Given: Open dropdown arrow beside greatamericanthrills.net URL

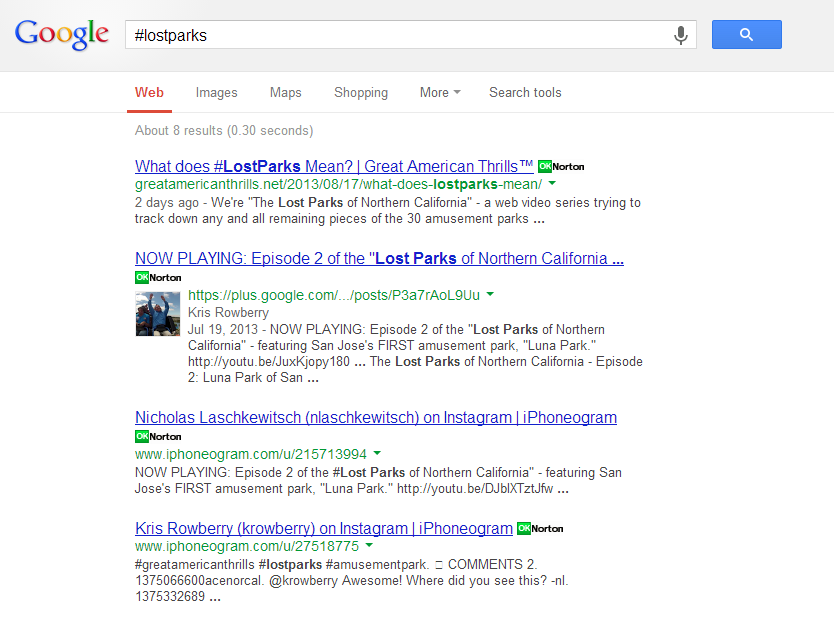Looking at the screenshot, I should click(x=552, y=185).
